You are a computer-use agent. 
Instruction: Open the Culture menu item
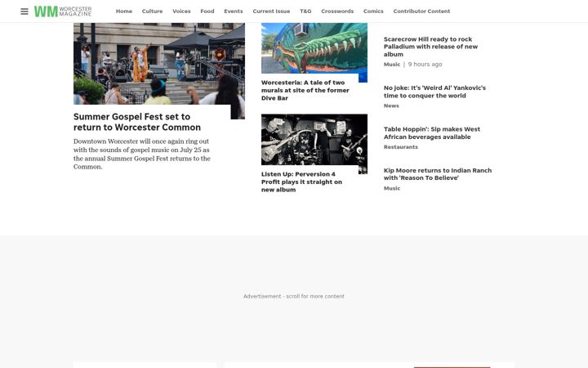tap(152, 11)
